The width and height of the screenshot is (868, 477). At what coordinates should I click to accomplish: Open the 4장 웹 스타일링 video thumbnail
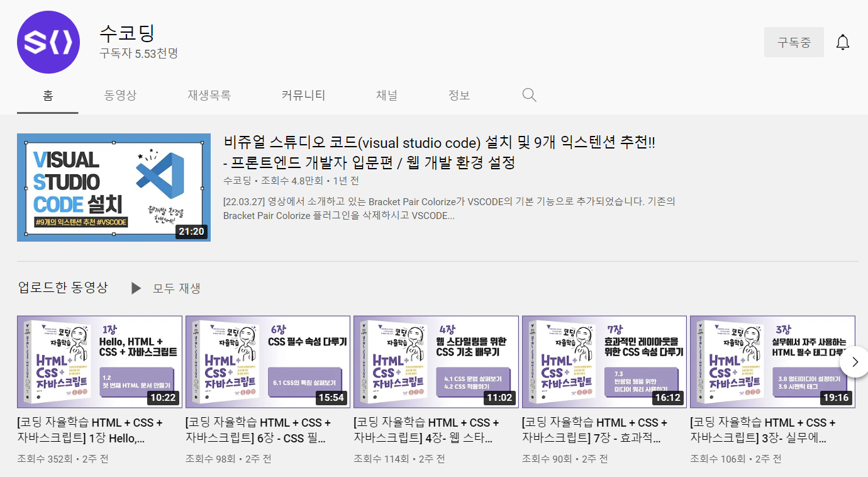[436, 362]
